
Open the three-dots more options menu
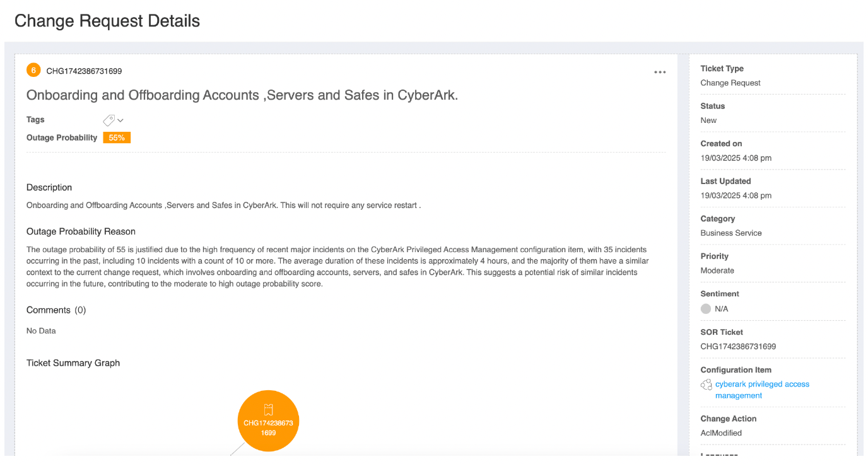pos(660,72)
